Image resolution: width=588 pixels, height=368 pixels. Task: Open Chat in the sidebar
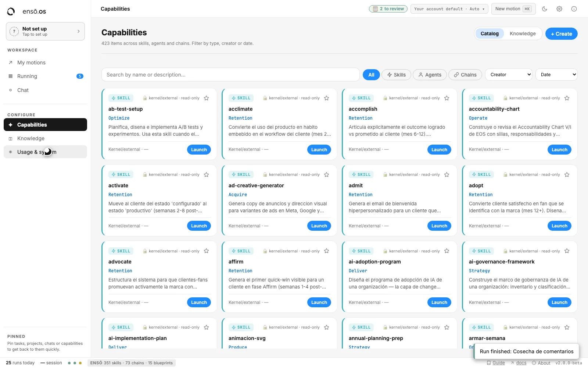[x=45, y=90]
